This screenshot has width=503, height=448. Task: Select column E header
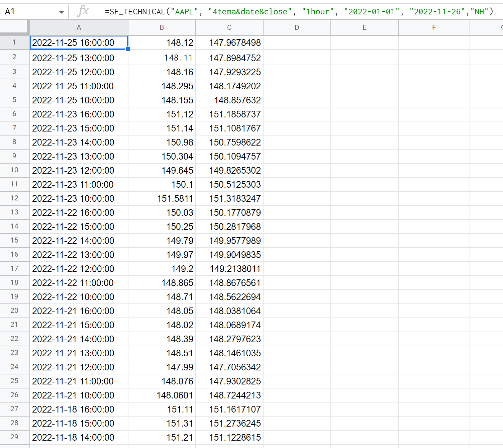tap(365, 27)
